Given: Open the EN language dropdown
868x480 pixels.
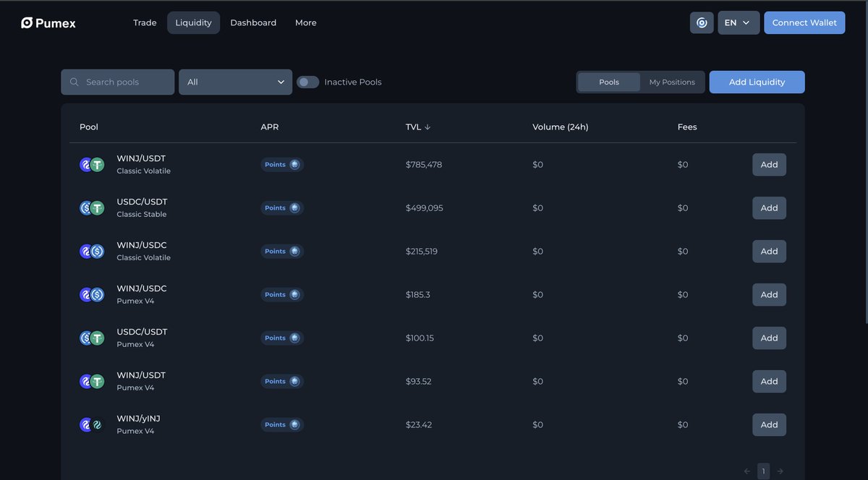Looking at the screenshot, I should point(739,22).
